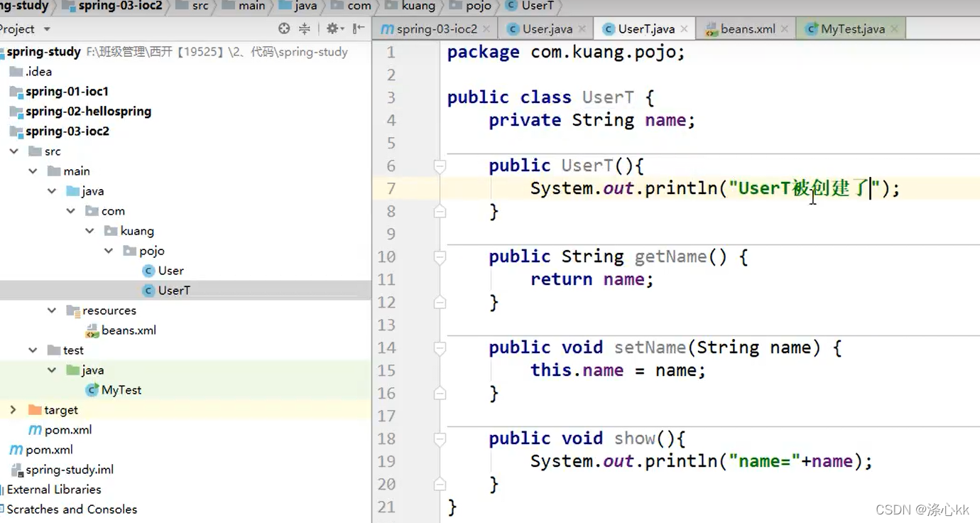Click the class icon beside UserT in tree
The width and height of the screenshot is (980, 523).
click(x=148, y=291)
